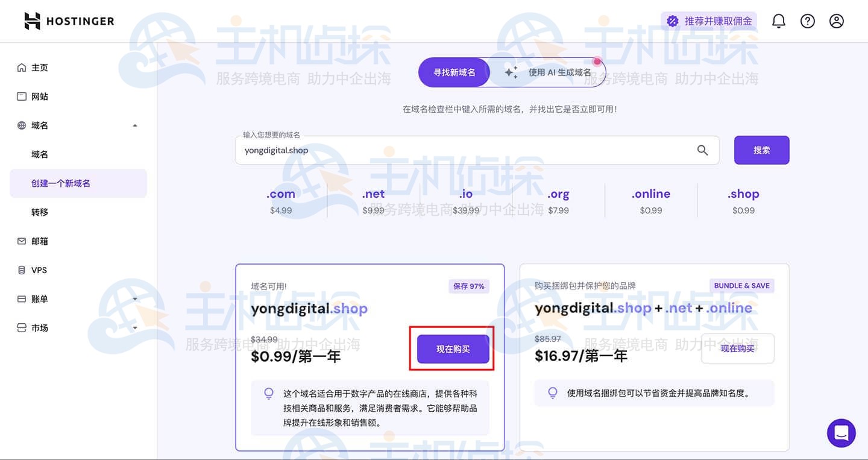Image resolution: width=868 pixels, height=460 pixels.
Task: Buy yongdigital.shop with 现在购买
Action: pyautogui.click(x=453, y=349)
